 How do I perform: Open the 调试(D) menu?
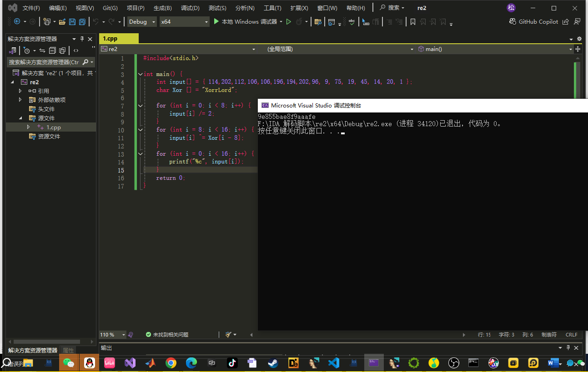coord(190,8)
